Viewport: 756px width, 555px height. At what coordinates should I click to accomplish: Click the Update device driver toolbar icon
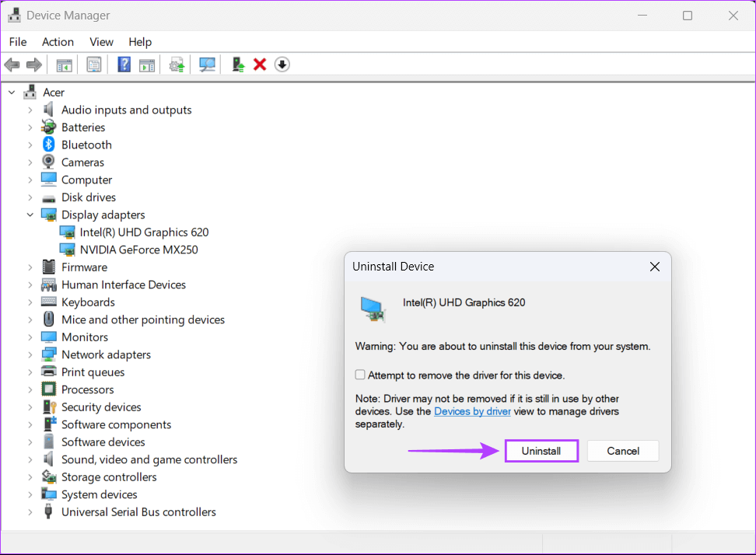point(177,65)
